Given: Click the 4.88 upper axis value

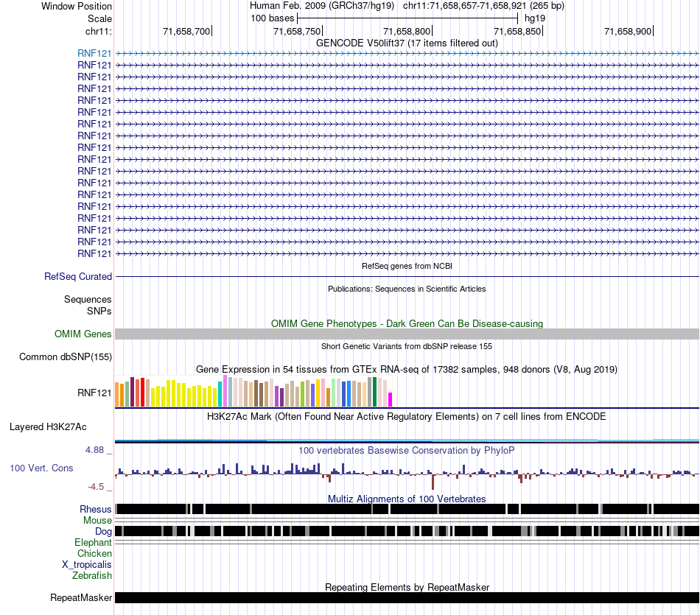Looking at the screenshot, I should (94, 450).
